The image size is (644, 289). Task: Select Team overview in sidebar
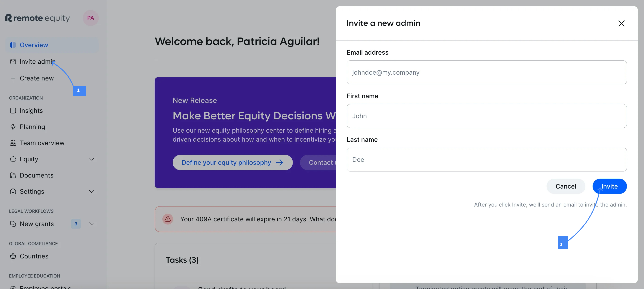coord(42,143)
